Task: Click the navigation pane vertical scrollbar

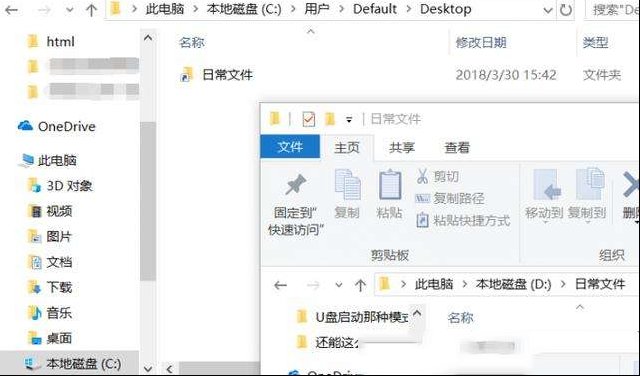Action: click(148, 201)
